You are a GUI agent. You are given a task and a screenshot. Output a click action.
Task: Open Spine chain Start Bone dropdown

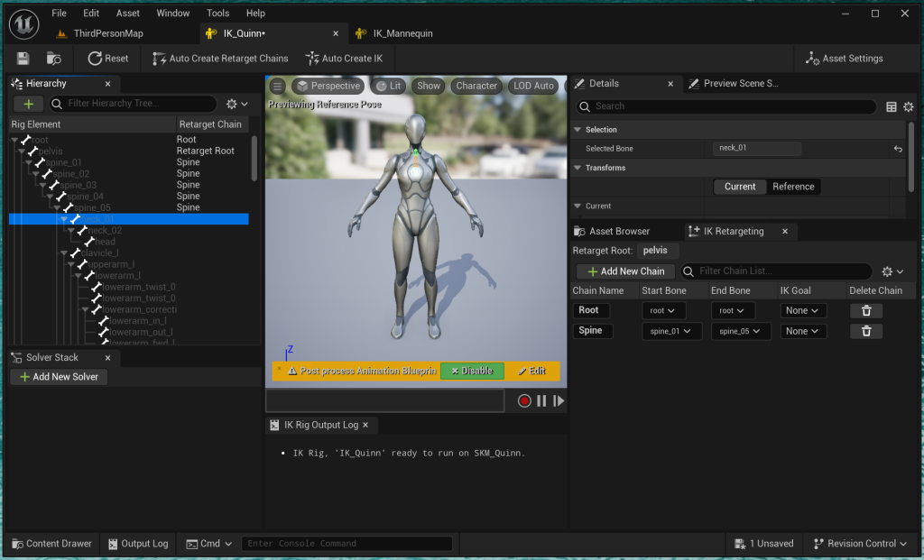point(670,331)
